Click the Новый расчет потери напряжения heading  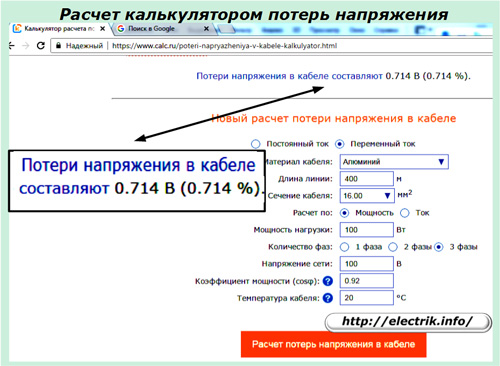[334, 118]
